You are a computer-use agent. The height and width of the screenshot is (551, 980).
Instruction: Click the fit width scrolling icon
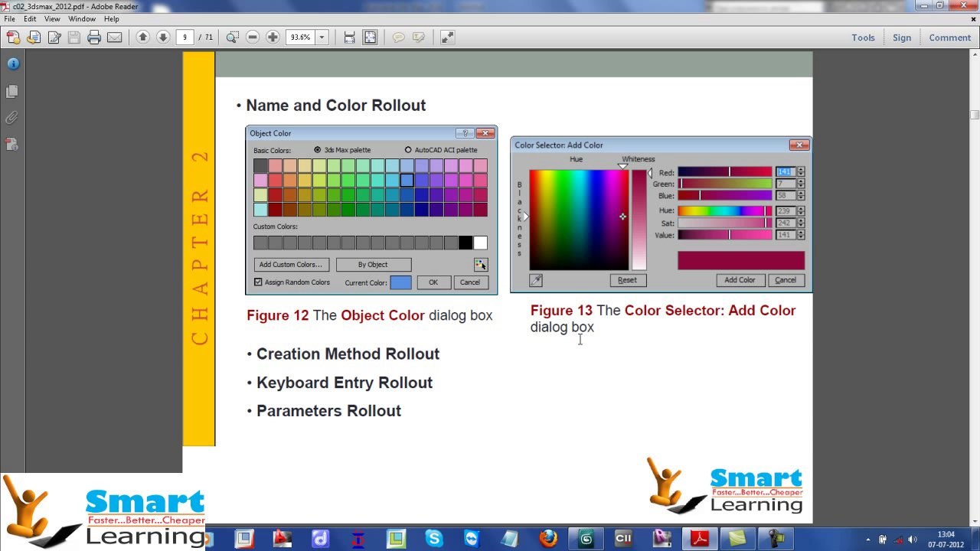click(349, 37)
